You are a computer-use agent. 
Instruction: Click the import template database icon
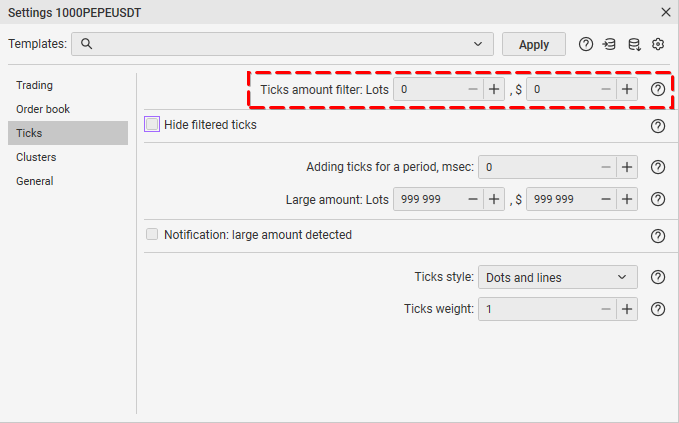click(609, 44)
